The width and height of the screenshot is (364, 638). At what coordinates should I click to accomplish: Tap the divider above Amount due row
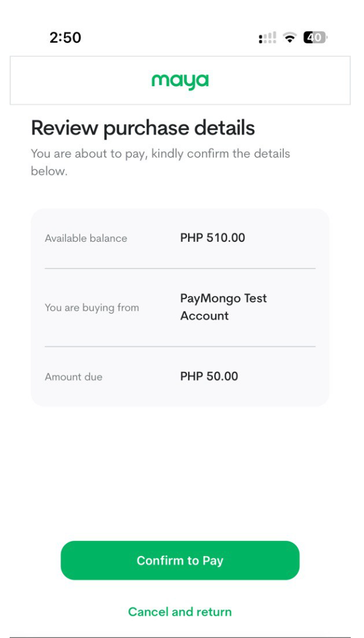point(180,347)
